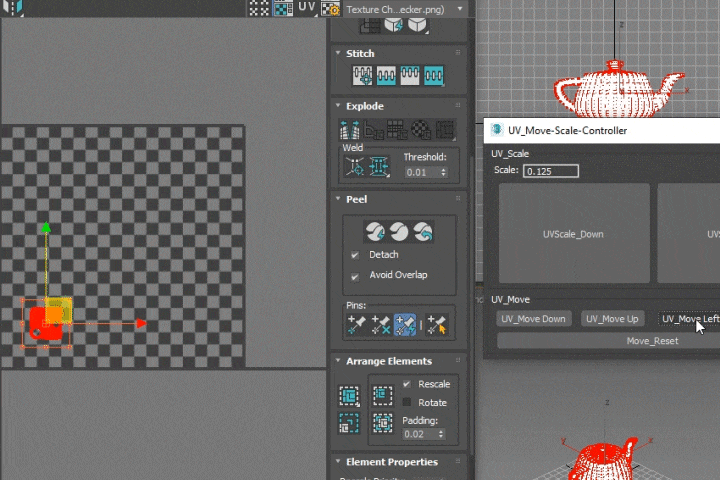This screenshot has width=720, height=480.
Task: Uncheck the Avoid Overlap checkbox
Action: coord(355,277)
